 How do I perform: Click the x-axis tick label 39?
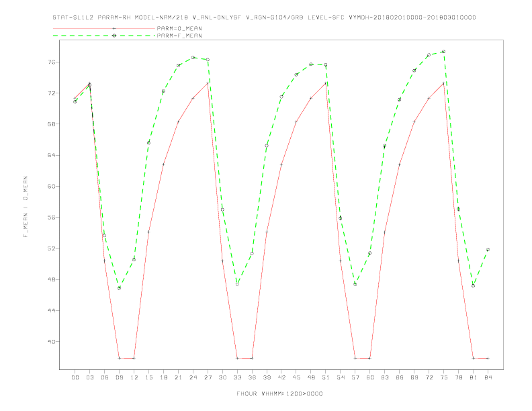click(x=267, y=377)
